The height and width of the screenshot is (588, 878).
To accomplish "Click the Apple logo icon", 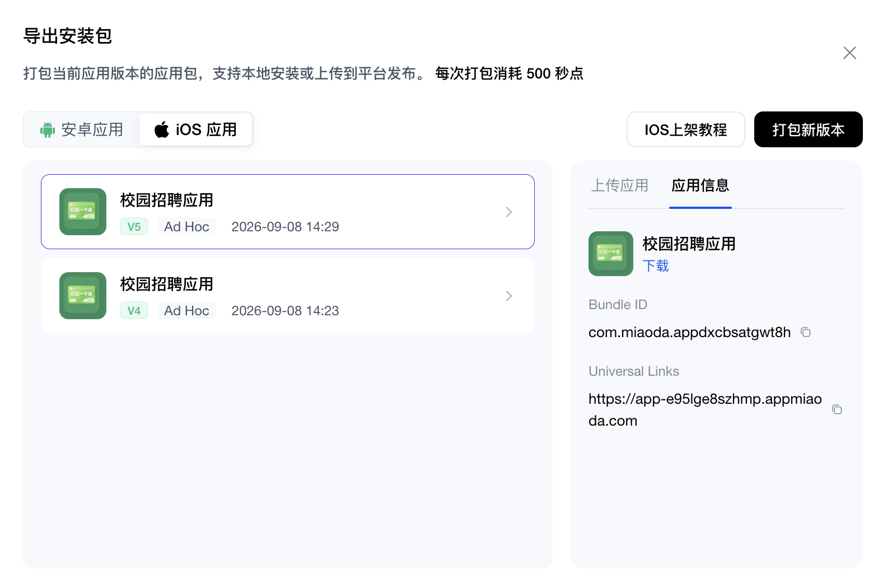I will click(162, 129).
